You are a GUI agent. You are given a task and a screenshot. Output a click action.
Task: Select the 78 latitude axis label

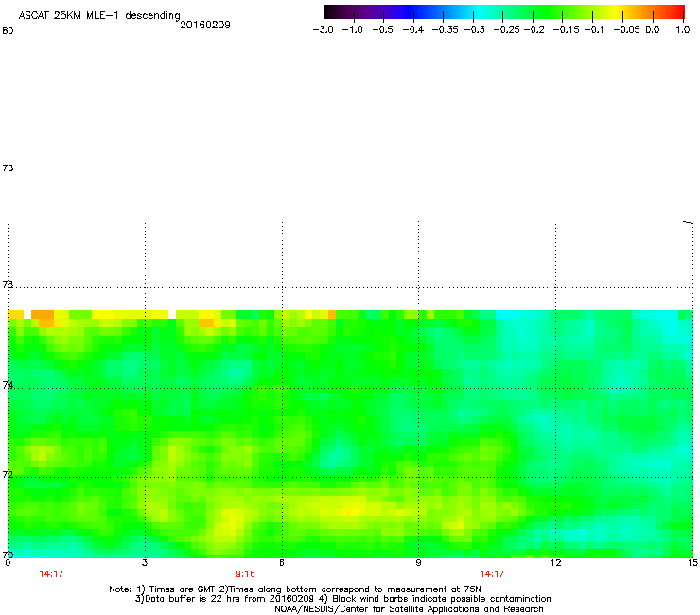8,167
